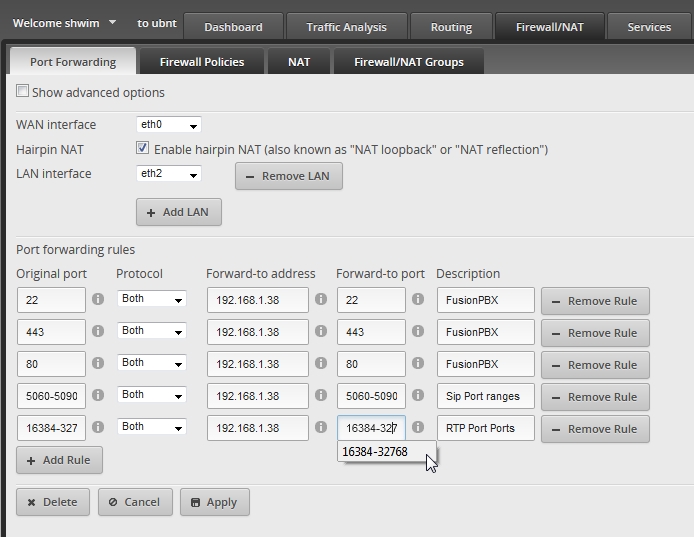Disable the hairpin NAT checkbox

point(143,149)
